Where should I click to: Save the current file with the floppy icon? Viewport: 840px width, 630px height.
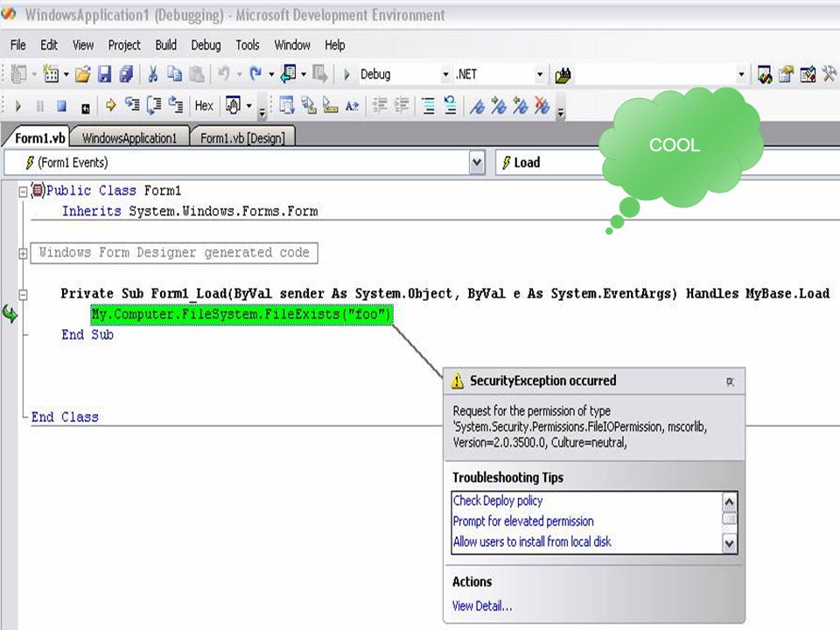click(104, 73)
